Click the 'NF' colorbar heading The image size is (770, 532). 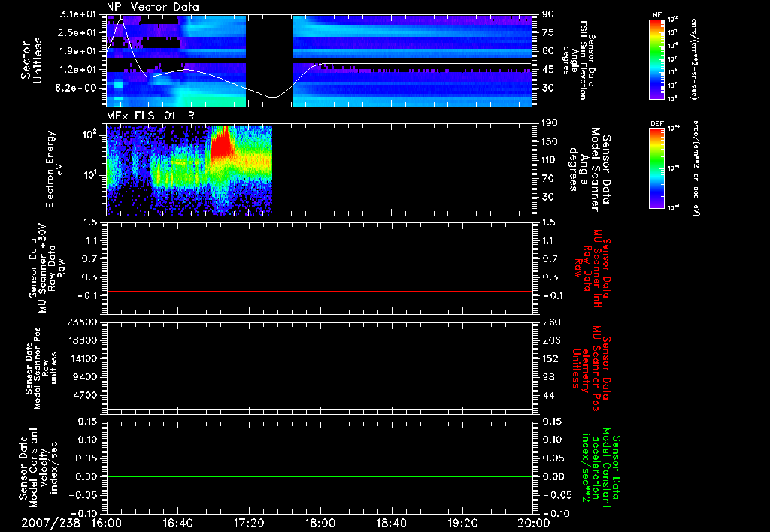click(656, 15)
